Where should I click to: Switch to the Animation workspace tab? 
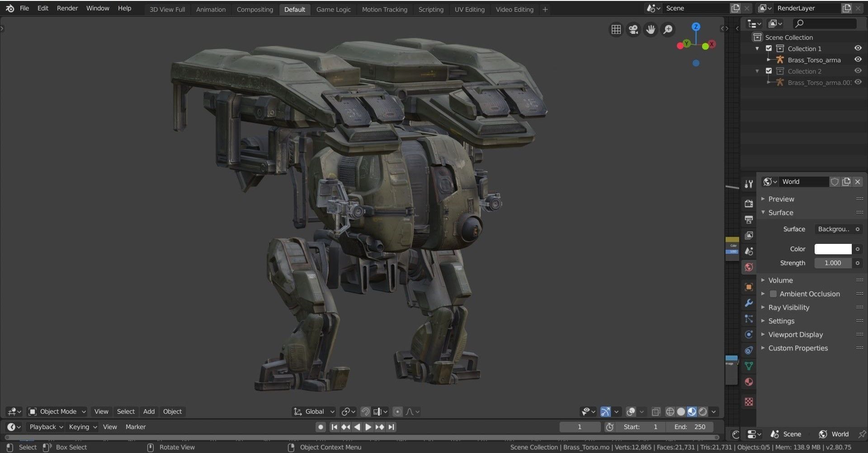click(x=211, y=9)
